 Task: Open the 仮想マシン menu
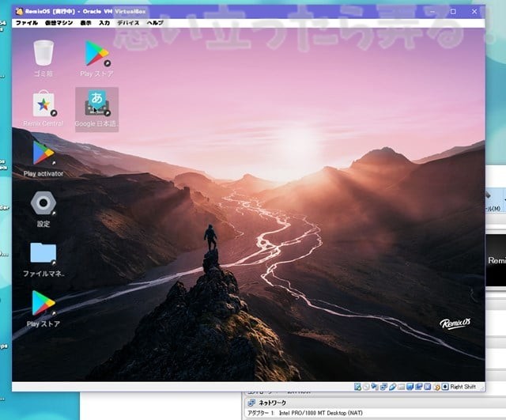pos(59,23)
